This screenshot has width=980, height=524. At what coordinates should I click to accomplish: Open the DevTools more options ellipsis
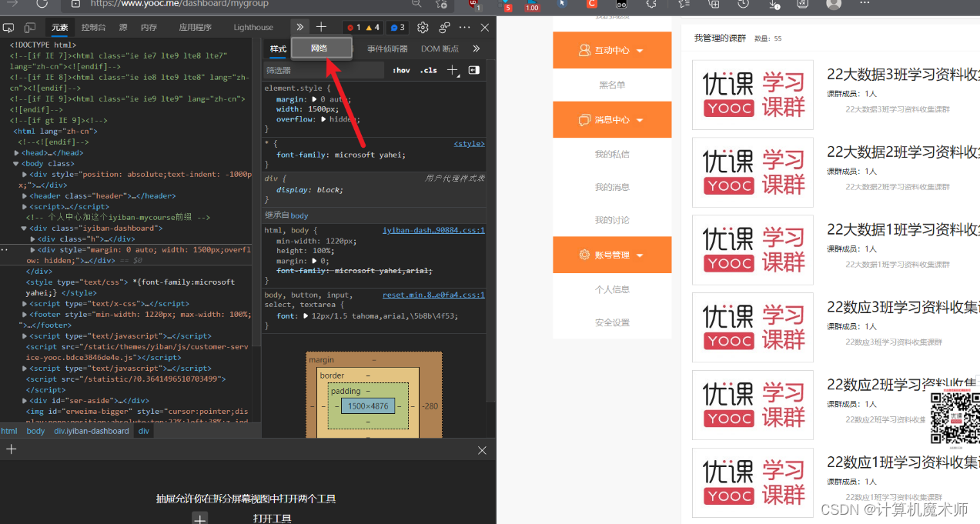[x=464, y=28]
